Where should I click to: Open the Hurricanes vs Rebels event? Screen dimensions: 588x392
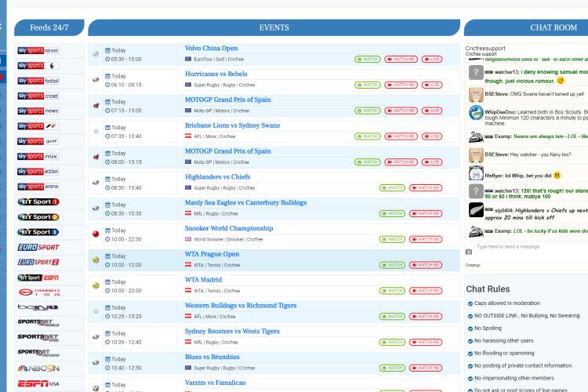(x=216, y=74)
